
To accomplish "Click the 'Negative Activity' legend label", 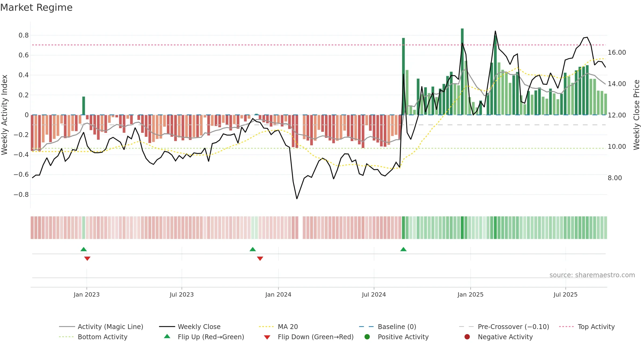I will point(505,337).
